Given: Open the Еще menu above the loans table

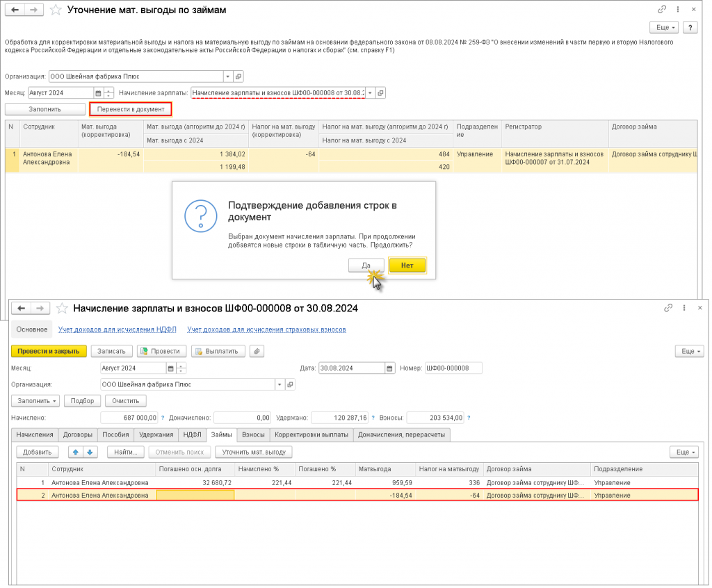Looking at the screenshot, I should (683, 452).
